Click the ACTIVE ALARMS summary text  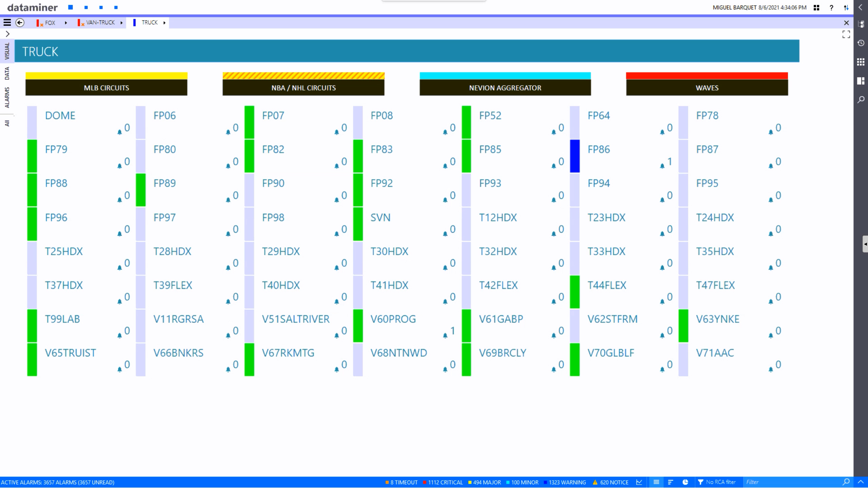58,482
